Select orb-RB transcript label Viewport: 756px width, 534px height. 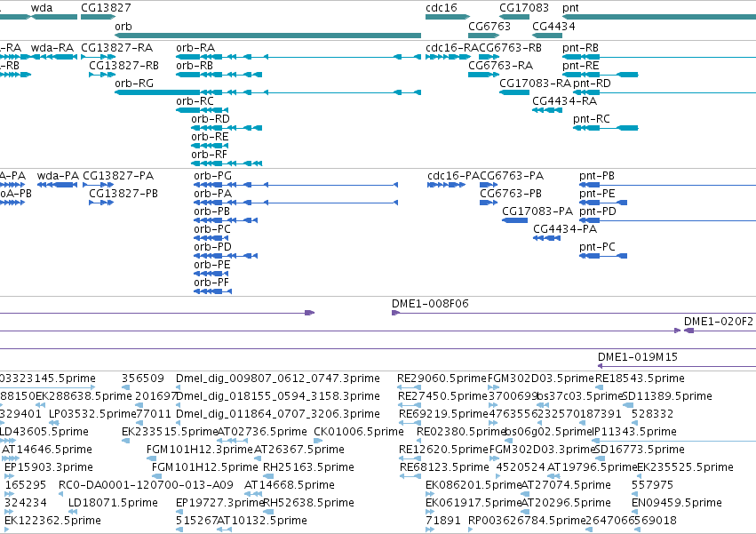pos(195,65)
